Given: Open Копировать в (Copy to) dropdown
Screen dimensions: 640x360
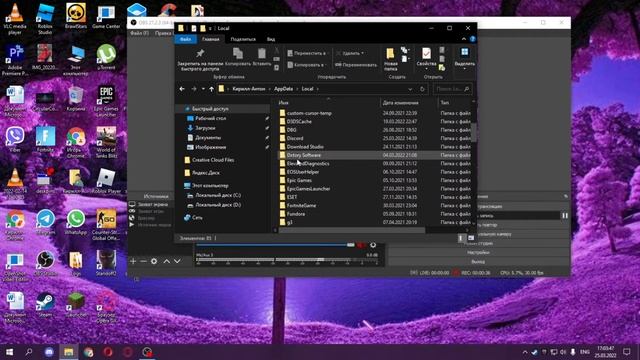Looking at the screenshot, I should (306, 64).
